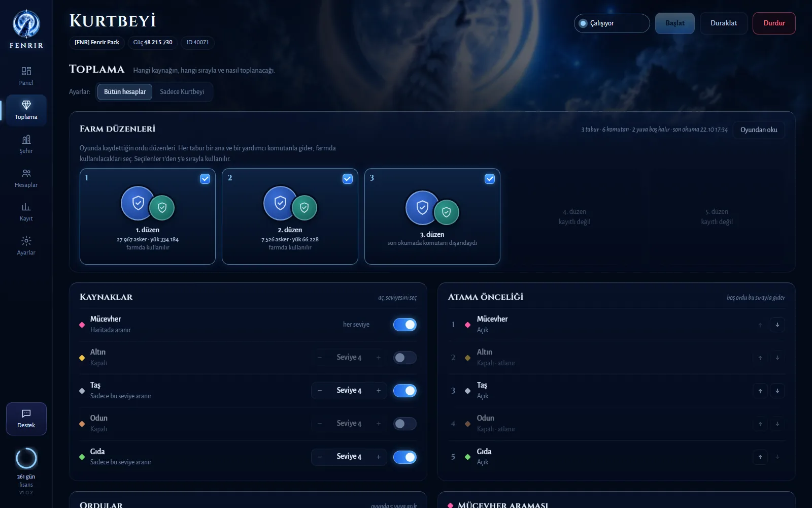Increase the Taş level with plus

coord(379,391)
